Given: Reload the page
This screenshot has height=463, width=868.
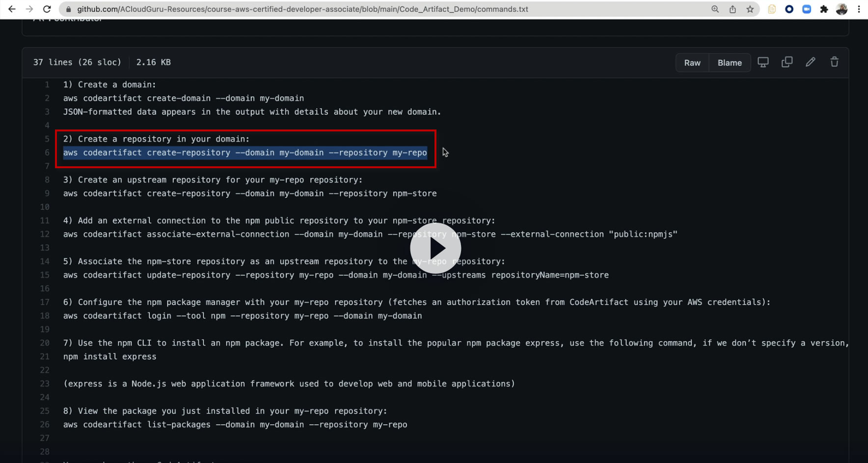Looking at the screenshot, I should [x=47, y=9].
